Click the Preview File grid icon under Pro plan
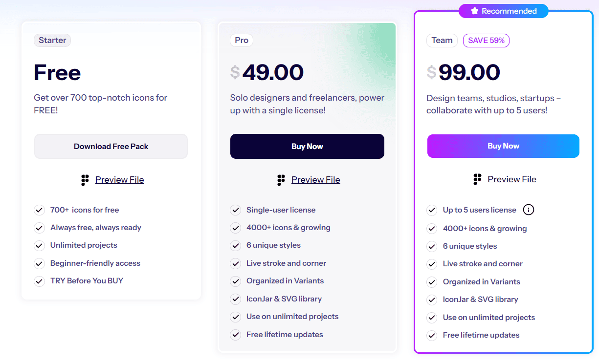The height and width of the screenshot is (364, 599). click(x=281, y=180)
